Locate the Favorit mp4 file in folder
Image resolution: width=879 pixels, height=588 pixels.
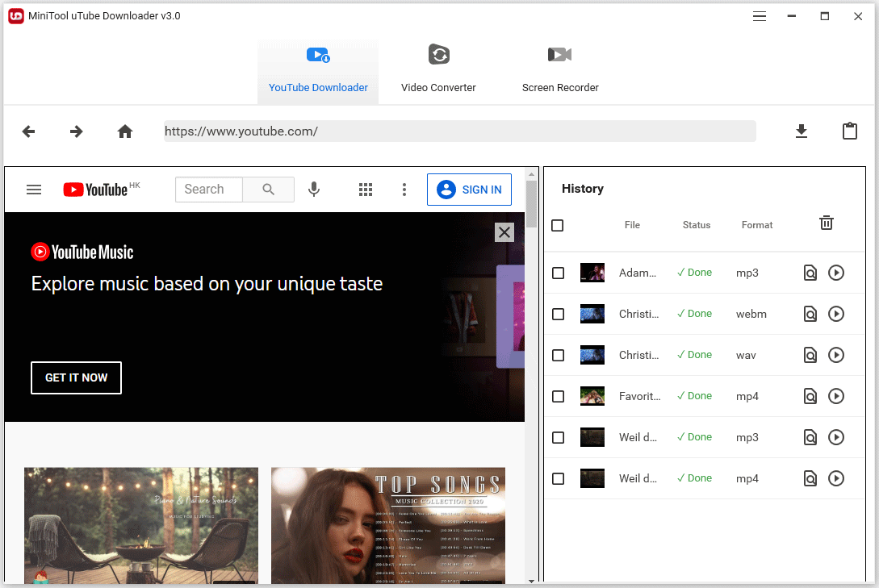coord(810,396)
